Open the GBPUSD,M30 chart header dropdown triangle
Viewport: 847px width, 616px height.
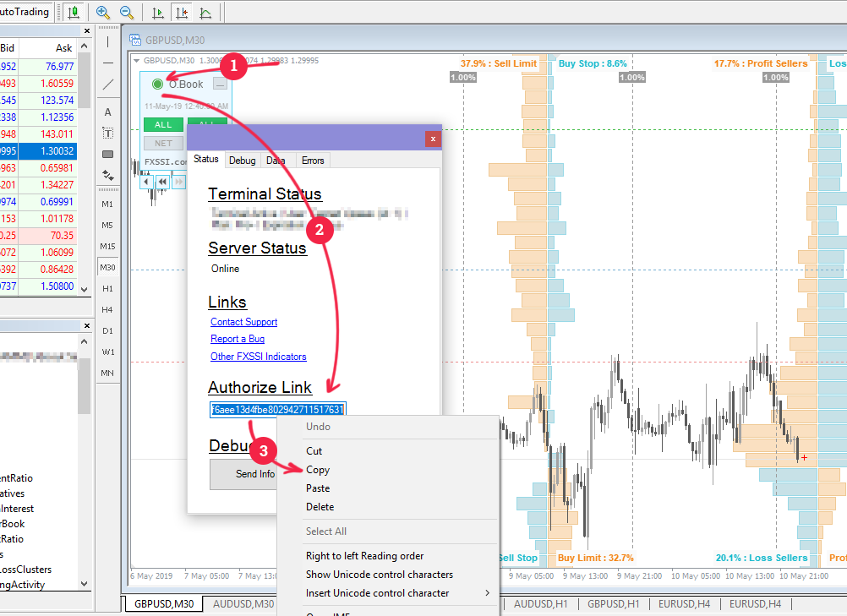(138, 61)
